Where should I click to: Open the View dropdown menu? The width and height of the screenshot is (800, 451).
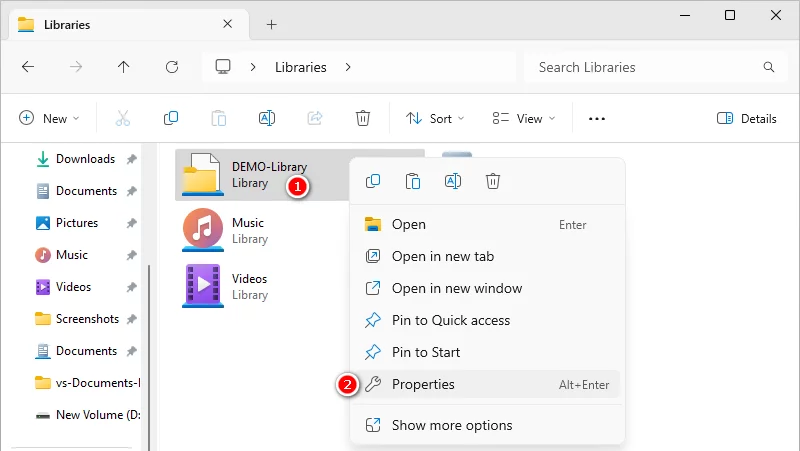coord(523,119)
